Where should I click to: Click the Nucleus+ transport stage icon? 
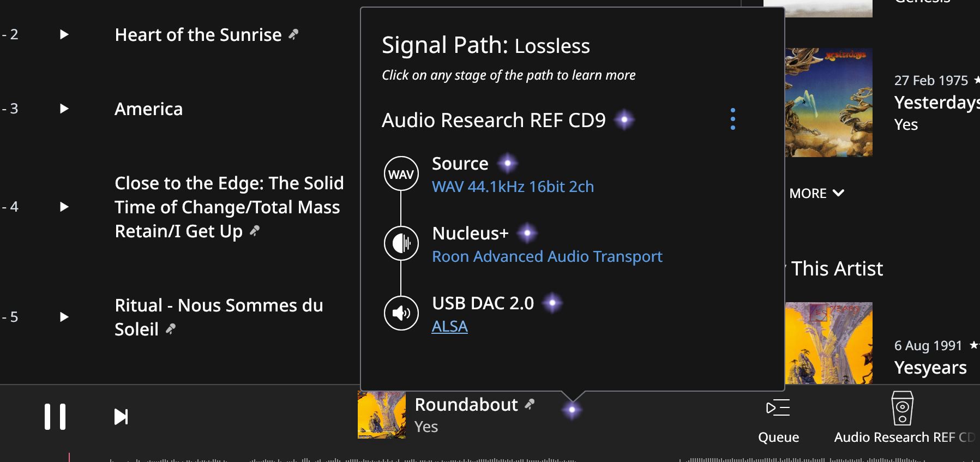coord(401,243)
